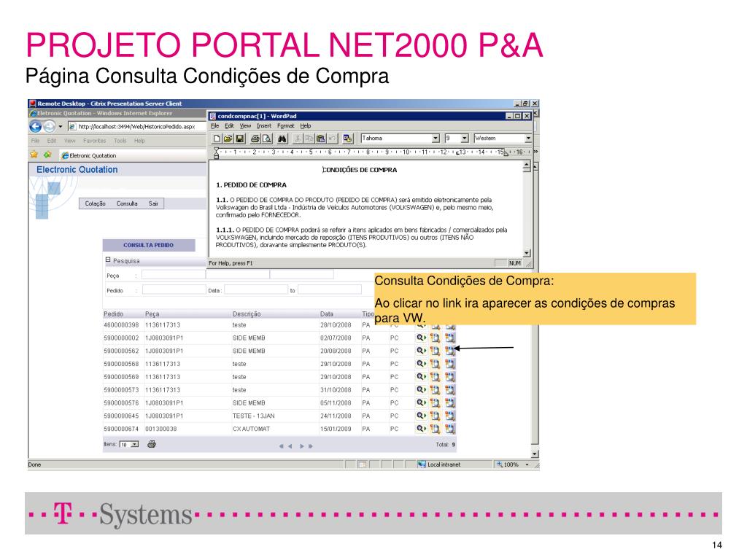Click the Data column header
The width and height of the screenshot is (747, 560).
(x=326, y=314)
